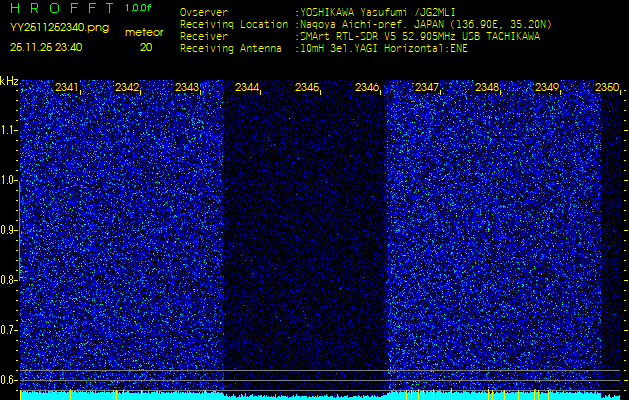Click the meteor count value 20
This screenshot has height=400, width=629.
(x=146, y=47)
